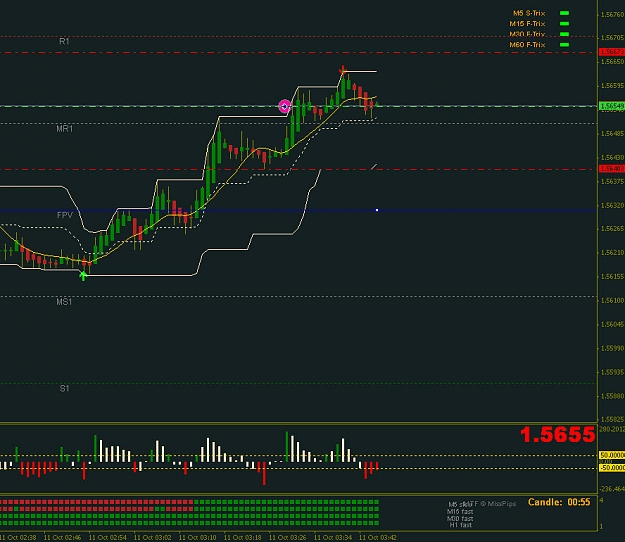
Task: Click the 1.56265 price scale value
Action: coord(612,229)
